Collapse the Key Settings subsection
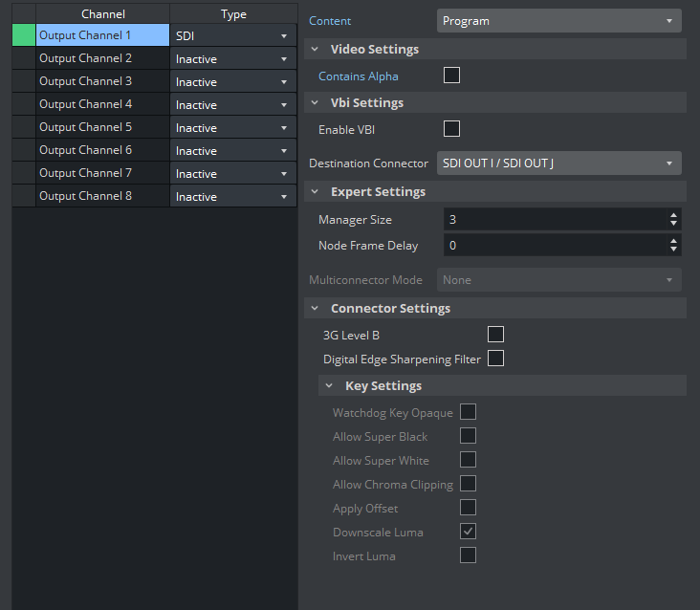Viewport: 700px width, 610px height. click(x=330, y=386)
